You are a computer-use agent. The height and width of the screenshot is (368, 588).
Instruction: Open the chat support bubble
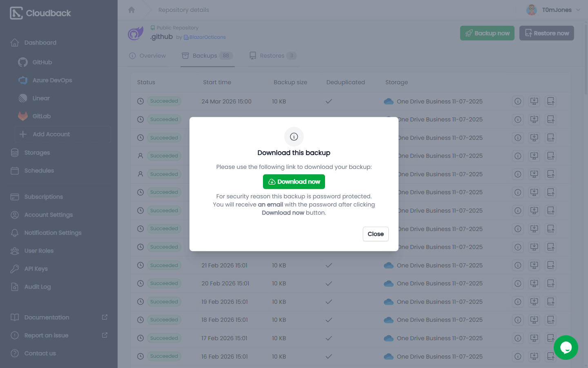point(566,348)
